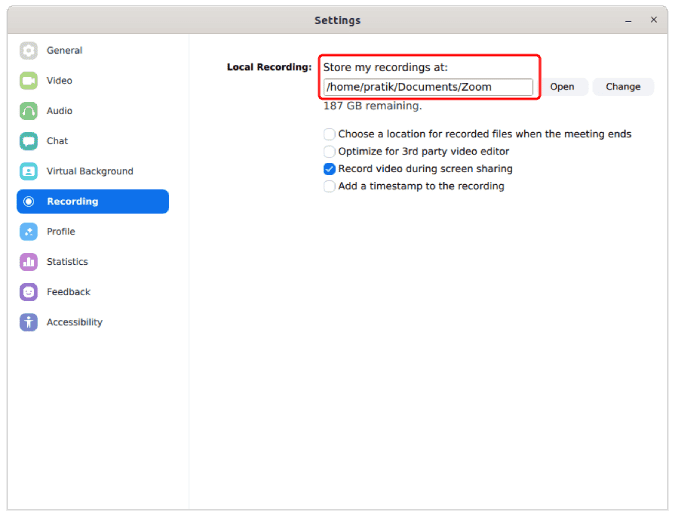The width and height of the screenshot is (675, 517).
Task: Close the Settings window
Action: coord(653,20)
